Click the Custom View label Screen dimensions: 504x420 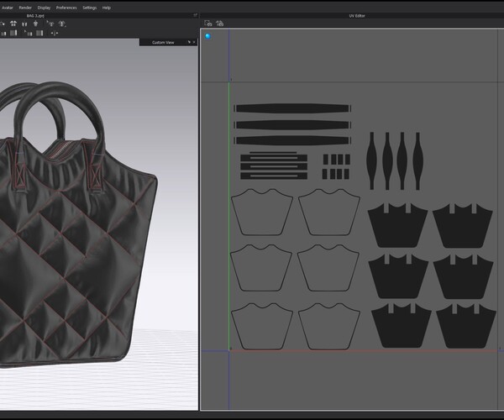[163, 42]
